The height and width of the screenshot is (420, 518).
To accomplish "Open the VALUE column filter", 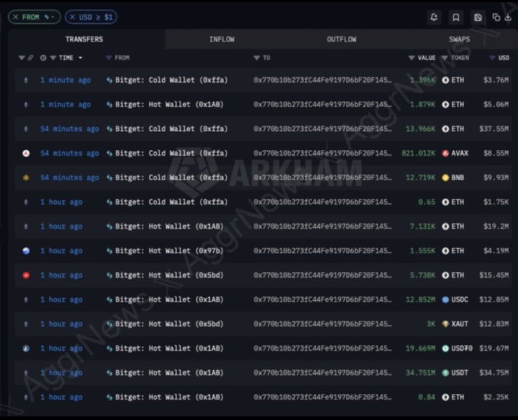I will click(x=411, y=58).
